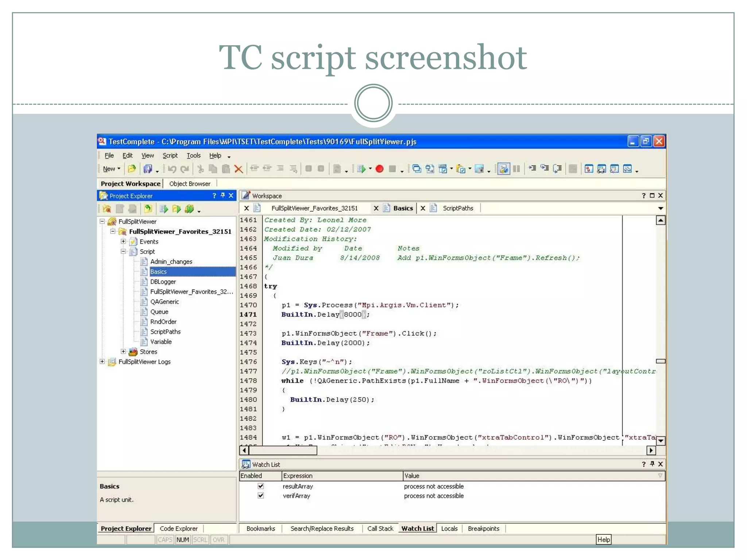Click the Cut scissors icon

coord(200,169)
